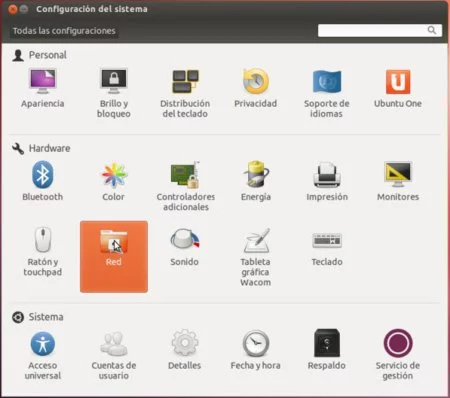The image size is (450, 398).
Task: Open the Privacidad settings
Action: pos(256,88)
